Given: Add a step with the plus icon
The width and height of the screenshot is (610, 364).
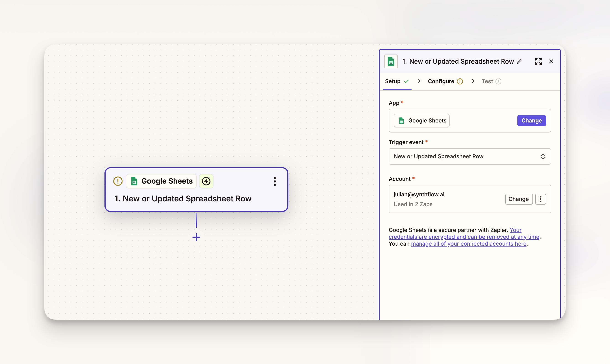Looking at the screenshot, I should coord(196,237).
